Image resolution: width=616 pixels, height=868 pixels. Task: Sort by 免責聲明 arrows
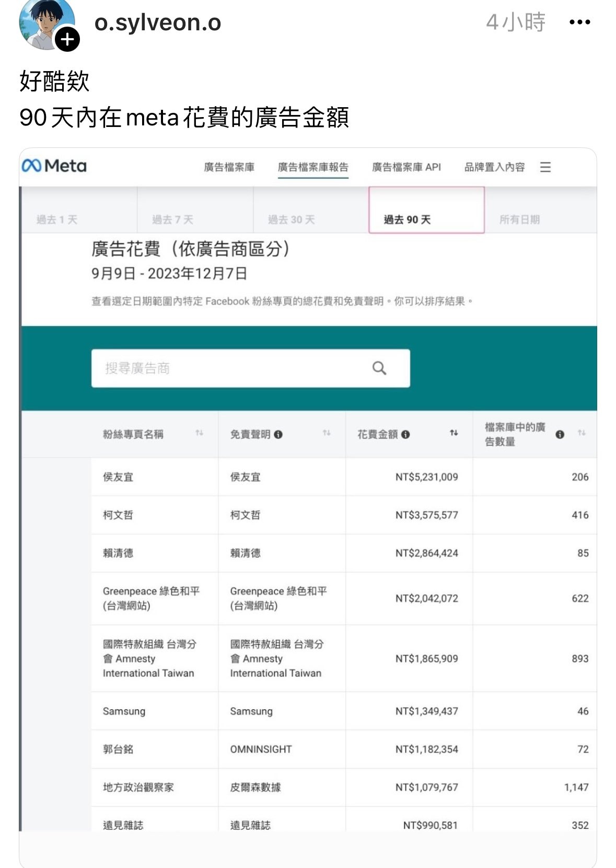click(327, 433)
